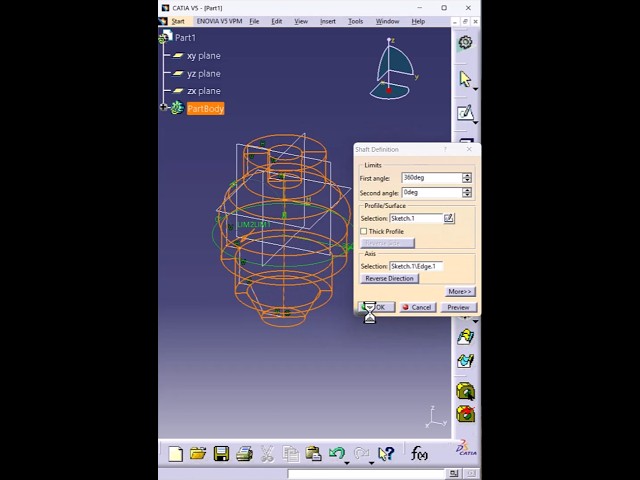Viewport: 640px width, 480px height.
Task: Undo the last action with green arrow
Action: click(337, 453)
